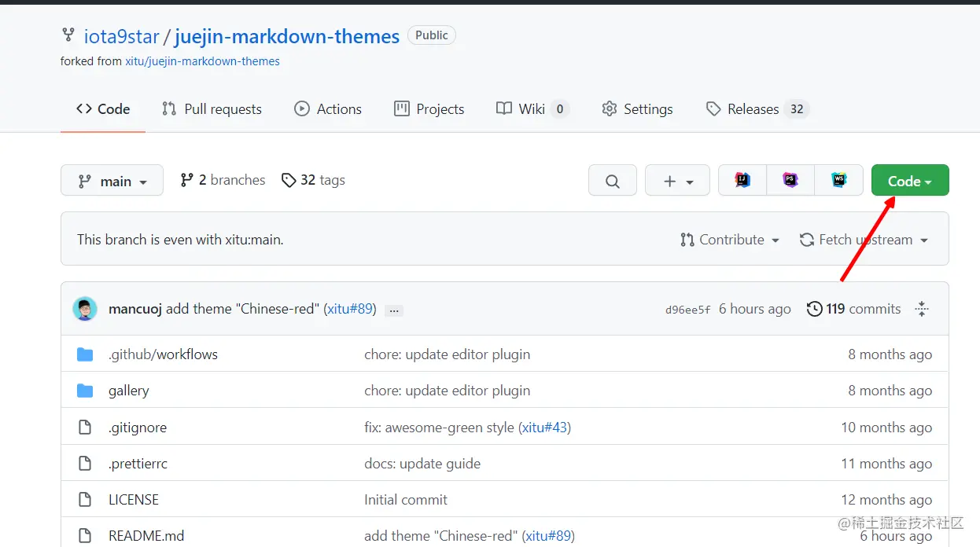This screenshot has width=980, height=547.
Task: Click the search magnifier button
Action: coord(613,181)
